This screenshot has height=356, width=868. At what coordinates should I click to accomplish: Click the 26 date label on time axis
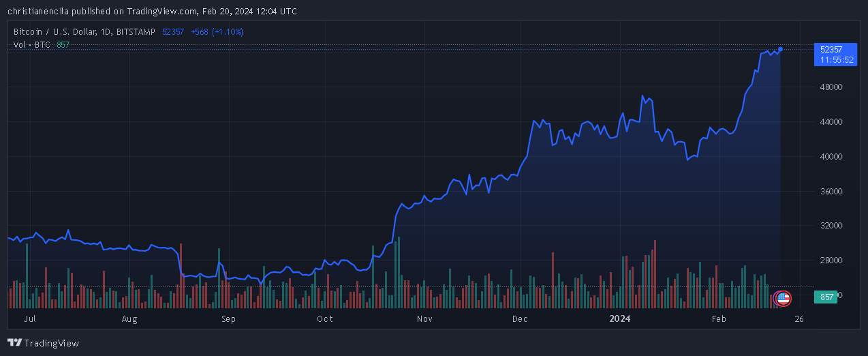point(799,318)
